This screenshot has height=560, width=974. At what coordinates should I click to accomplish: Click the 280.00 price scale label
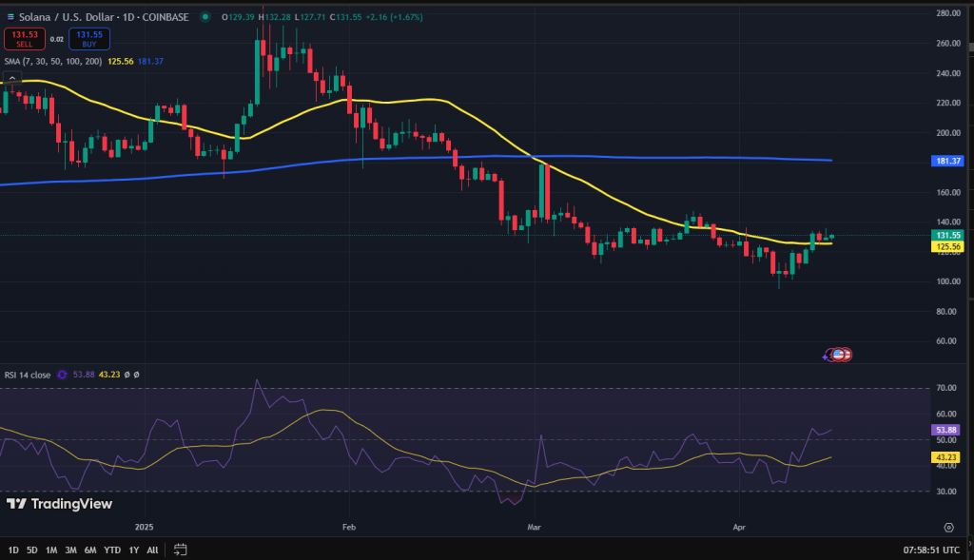pos(948,13)
